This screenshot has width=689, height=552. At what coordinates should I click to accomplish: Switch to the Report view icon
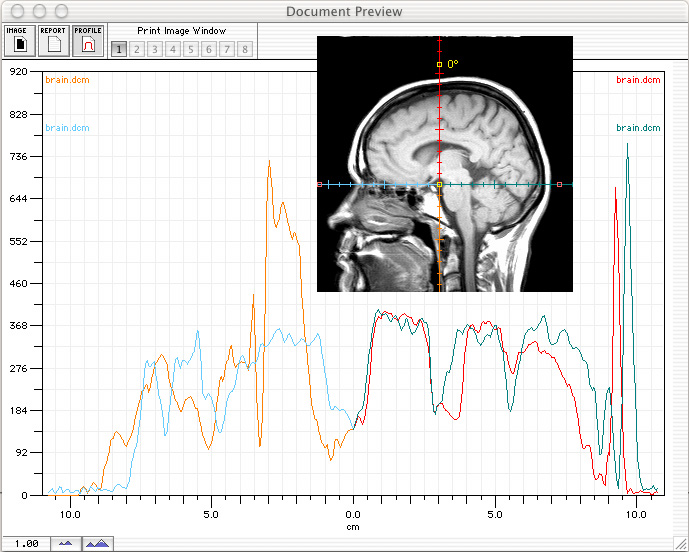click(53, 41)
